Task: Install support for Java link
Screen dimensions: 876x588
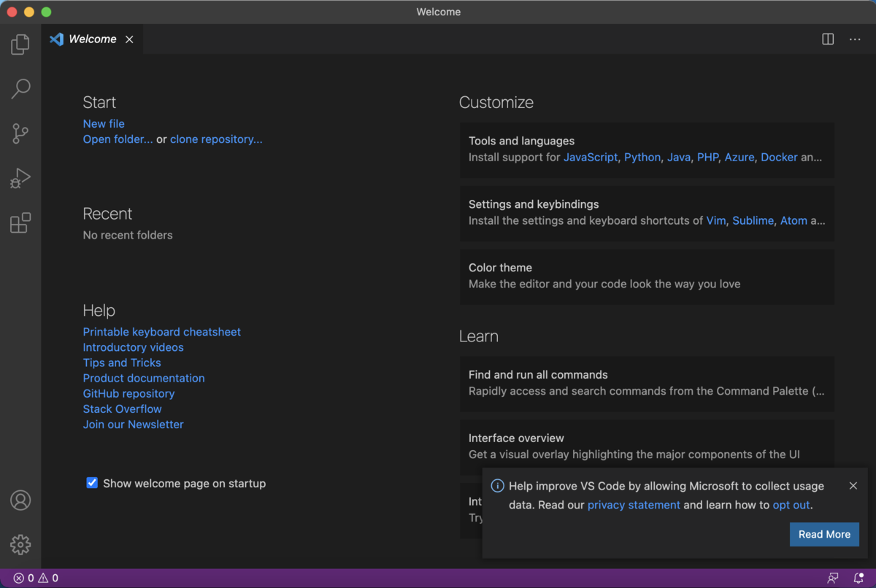Action: point(679,157)
